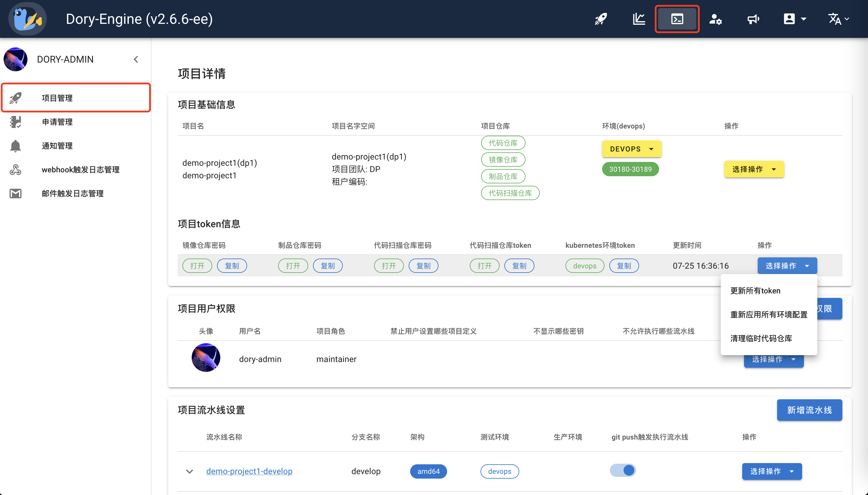Open user settings icon in top toolbar
This screenshot has height=495, width=868.
tap(715, 19)
